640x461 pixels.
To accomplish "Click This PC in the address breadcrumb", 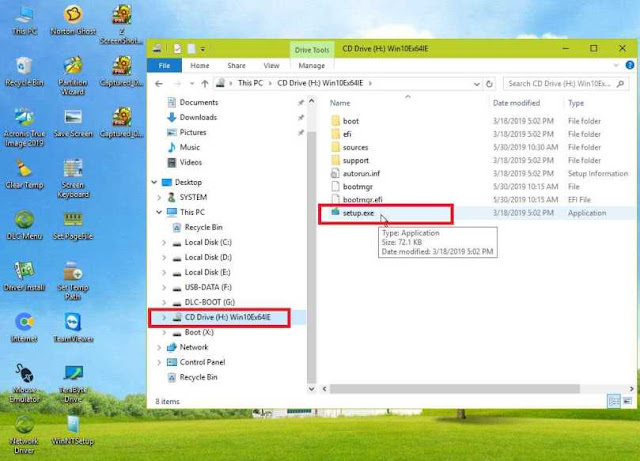I will pyautogui.click(x=250, y=83).
